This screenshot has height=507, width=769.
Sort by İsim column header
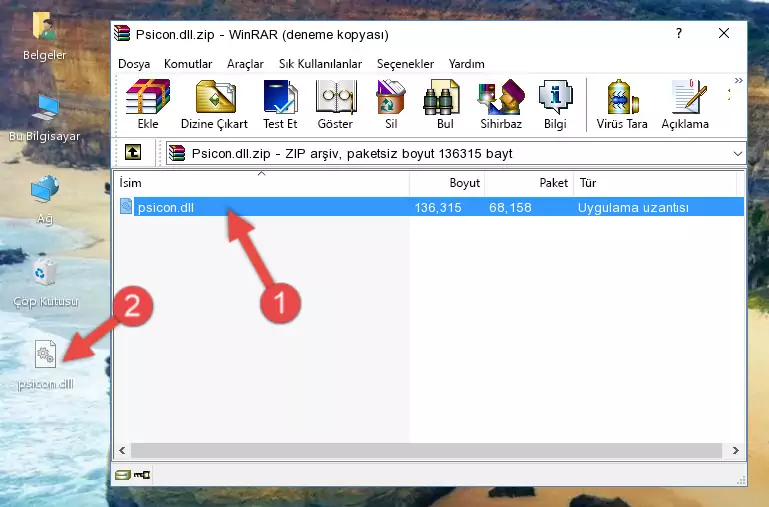click(x=262, y=183)
